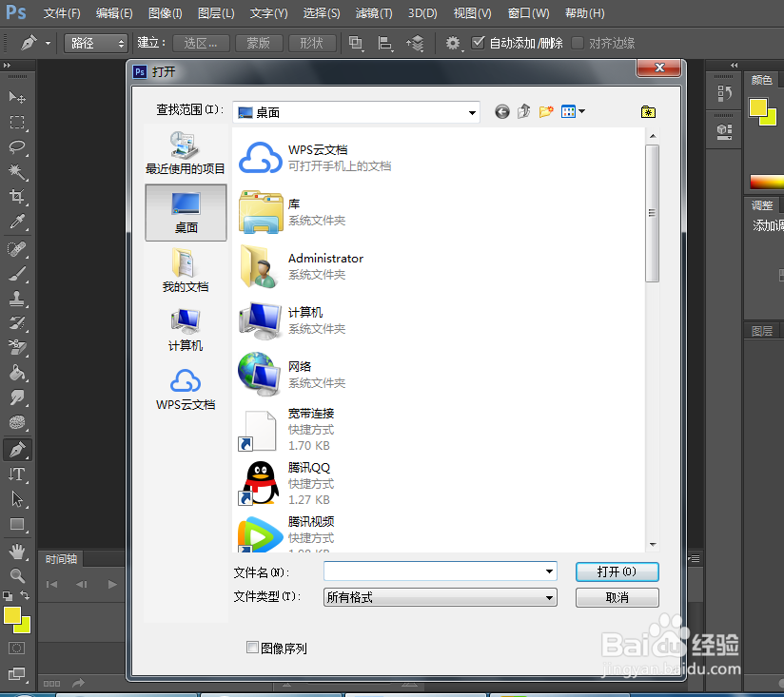This screenshot has height=697, width=784.
Task: Toggle 自动添加/删除 checkbox
Action: click(478, 43)
